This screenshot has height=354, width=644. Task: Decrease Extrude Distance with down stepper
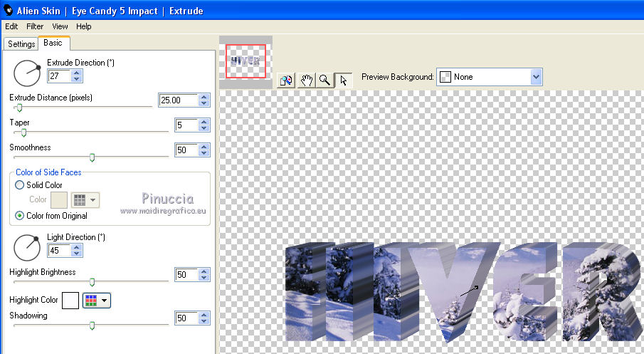(204, 103)
